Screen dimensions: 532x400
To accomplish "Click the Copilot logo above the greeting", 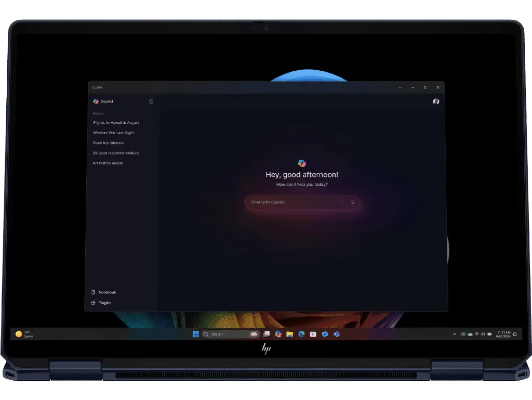I will (302, 163).
